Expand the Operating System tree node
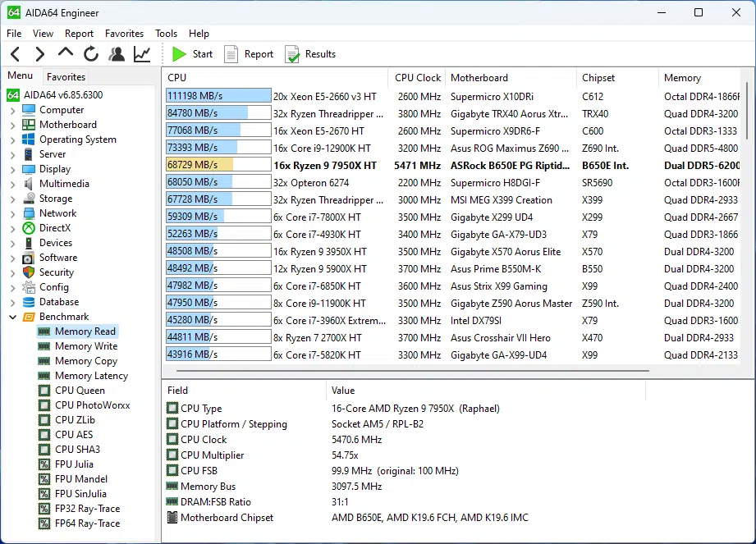The width and height of the screenshot is (756, 544). [12, 140]
